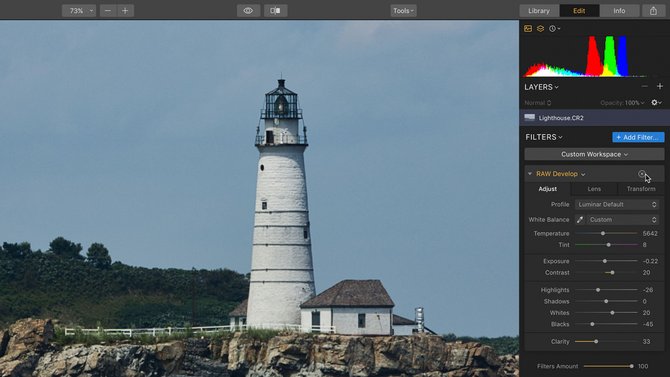Remove layer using minus icon
The height and width of the screenshot is (377, 670).
coord(644,86)
